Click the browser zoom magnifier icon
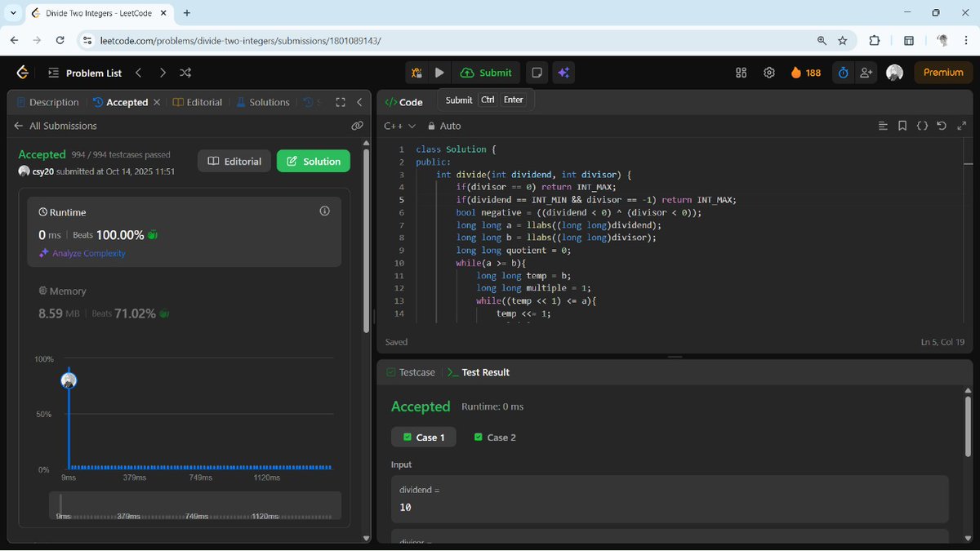Viewport: 980px width, 551px height. (x=822, y=40)
